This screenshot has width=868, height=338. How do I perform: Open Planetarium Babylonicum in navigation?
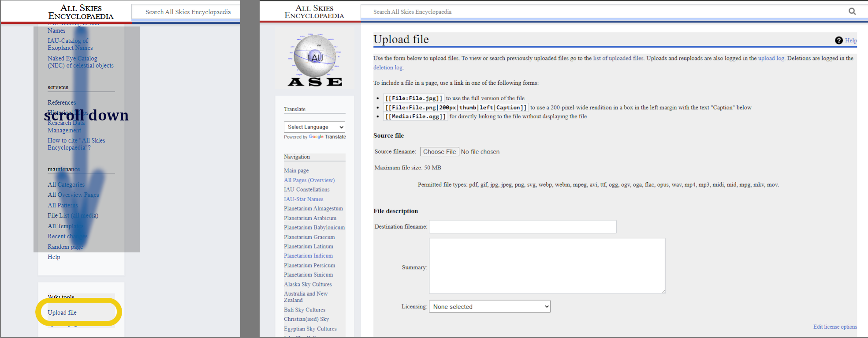[x=314, y=228]
